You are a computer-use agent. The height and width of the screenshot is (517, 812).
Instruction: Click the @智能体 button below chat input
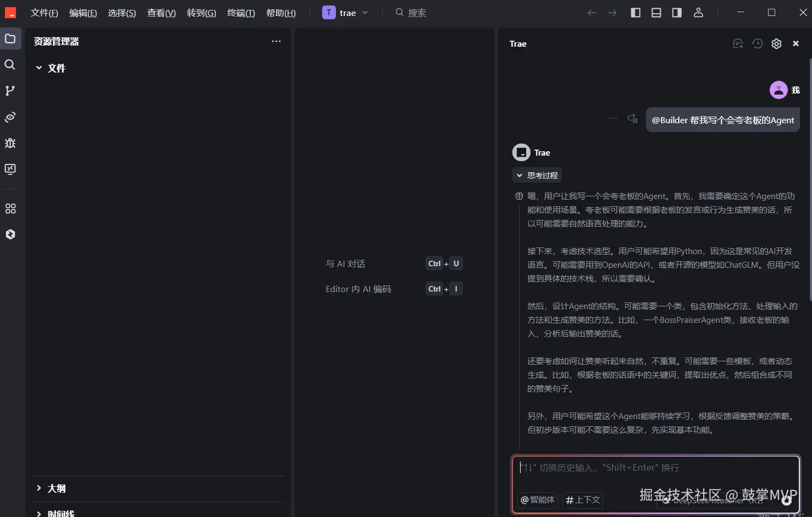click(537, 500)
